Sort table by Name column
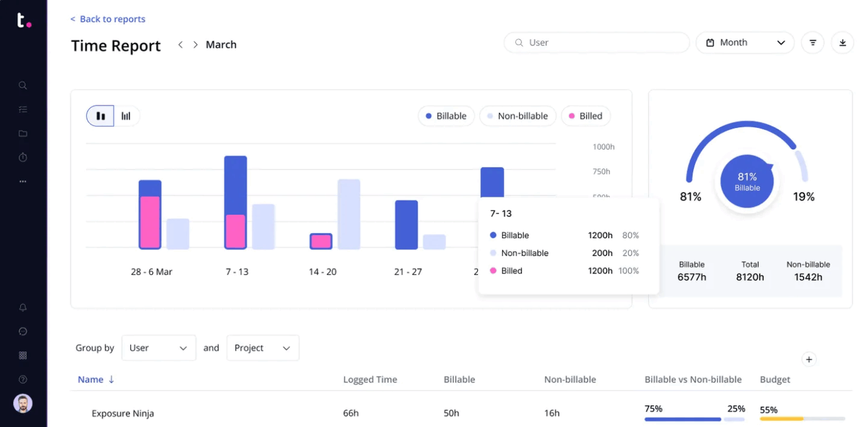The image size is (868, 427). [x=95, y=379]
